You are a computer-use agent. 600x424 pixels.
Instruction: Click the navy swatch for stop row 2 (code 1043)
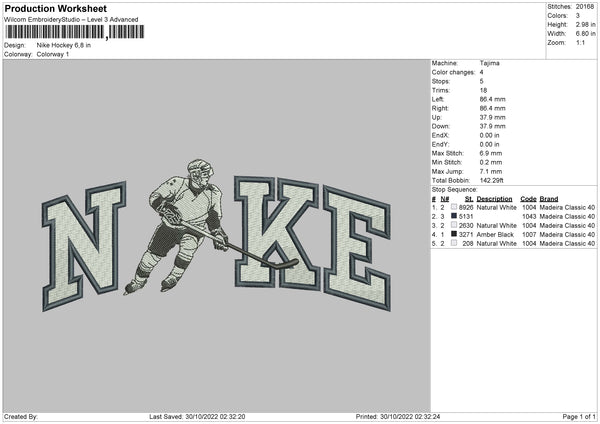[454, 216]
